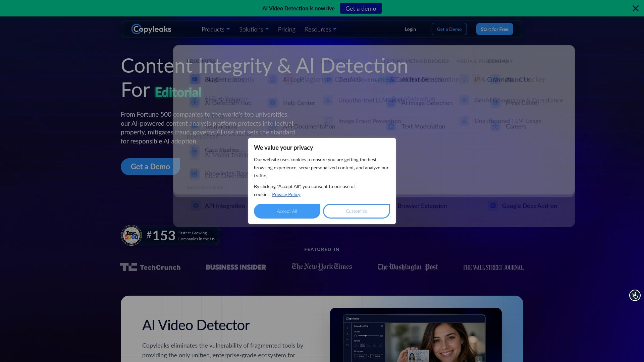The height and width of the screenshot is (362, 644).
Task: Click the icon next to Careers
Action: point(495,126)
